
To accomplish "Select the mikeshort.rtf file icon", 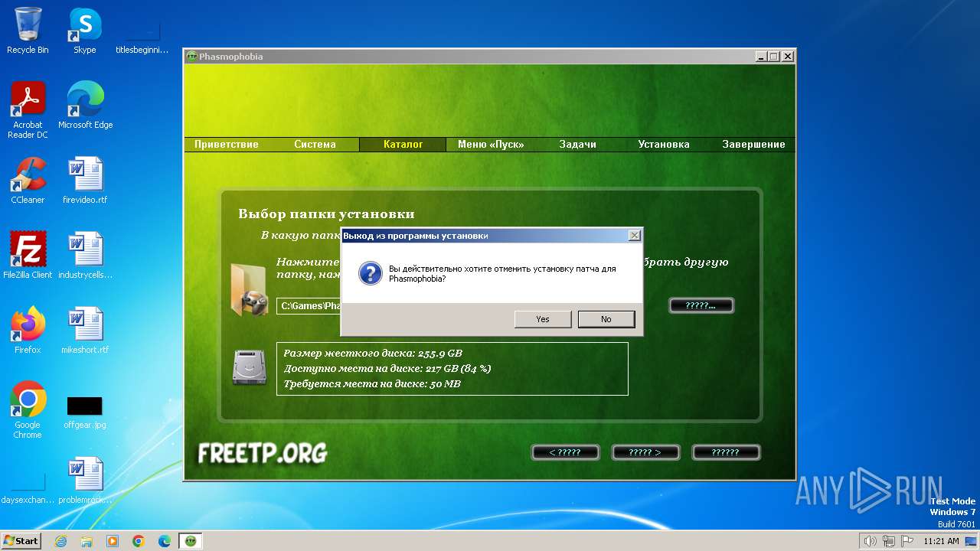I will pyautogui.click(x=85, y=331).
